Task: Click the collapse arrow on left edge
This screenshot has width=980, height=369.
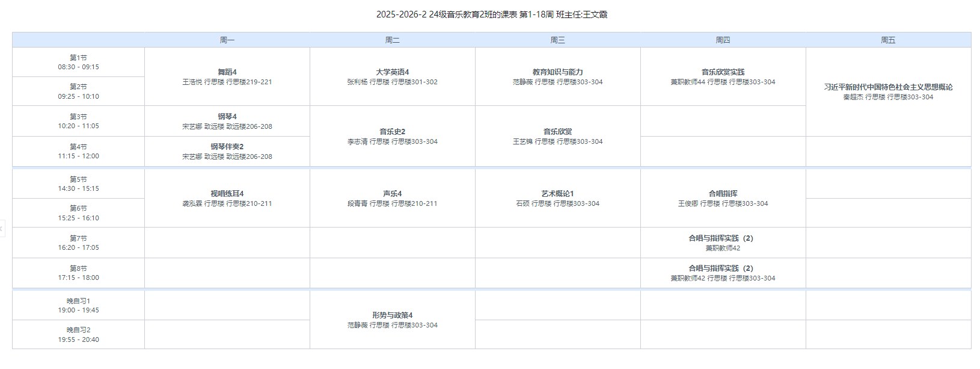Action: pyautogui.click(x=2, y=229)
